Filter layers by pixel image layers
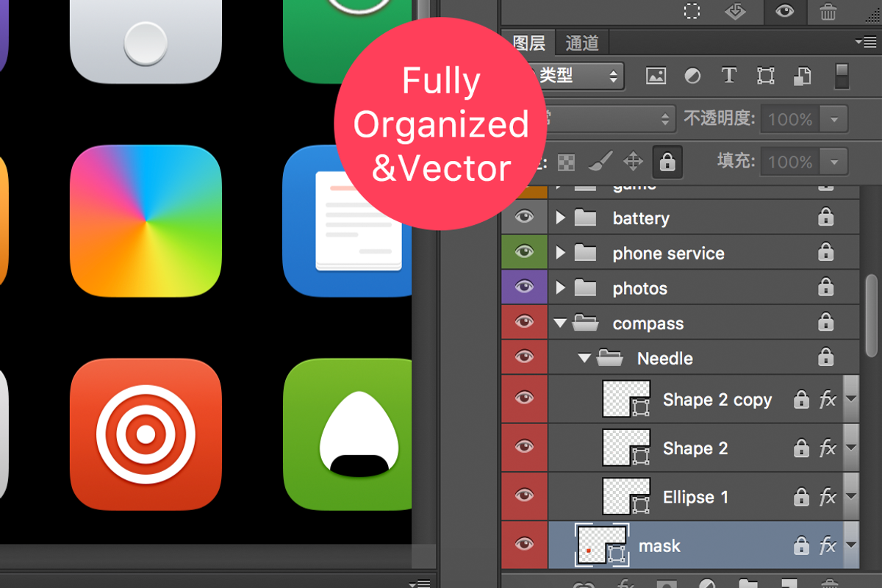Image resolution: width=882 pixels, height=588 pixels. pos(656,76)
